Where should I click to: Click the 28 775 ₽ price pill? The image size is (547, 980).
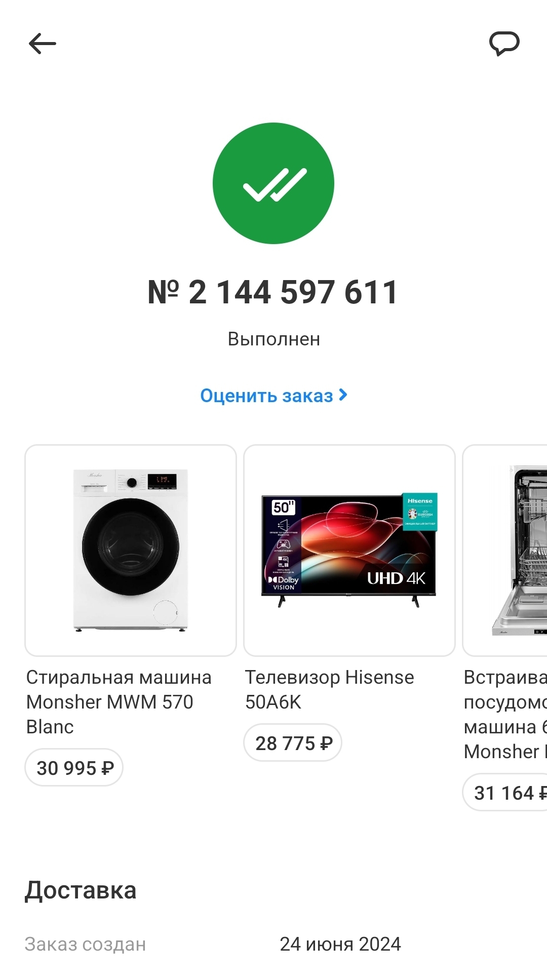[293, 743]
